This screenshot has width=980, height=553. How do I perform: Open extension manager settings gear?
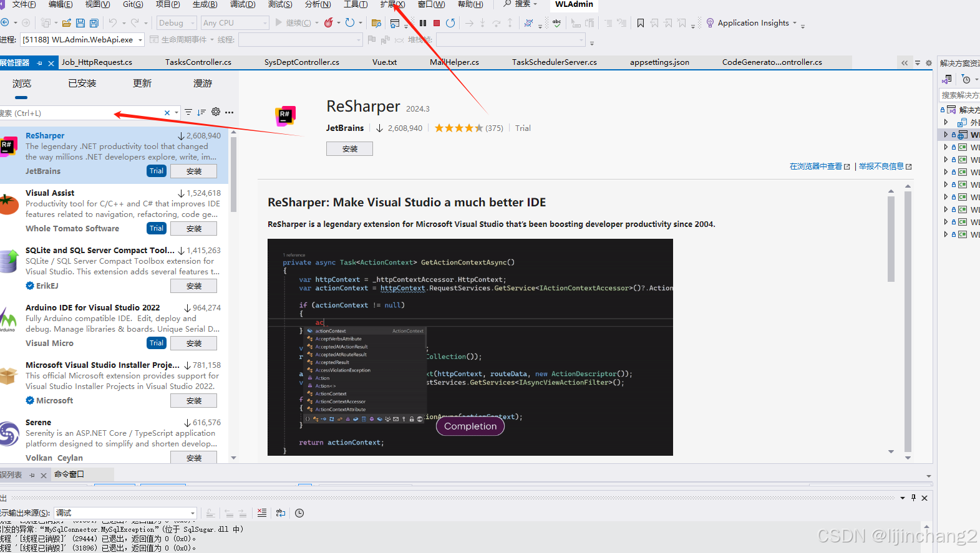[x=216, y=112]
